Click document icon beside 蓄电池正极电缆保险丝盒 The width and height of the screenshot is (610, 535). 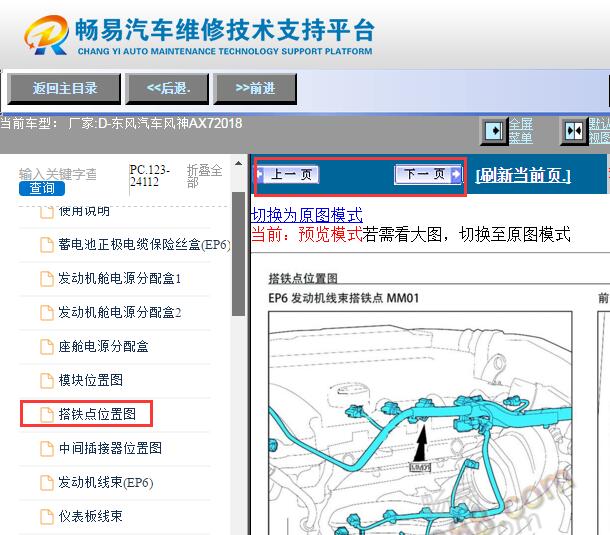(47, 245)
